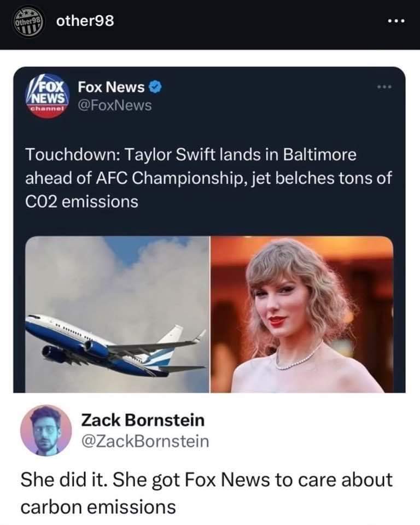Click the 'She did it' reply text
The width and height of the screenshot is (420, 525).
[x=206, y=493]
